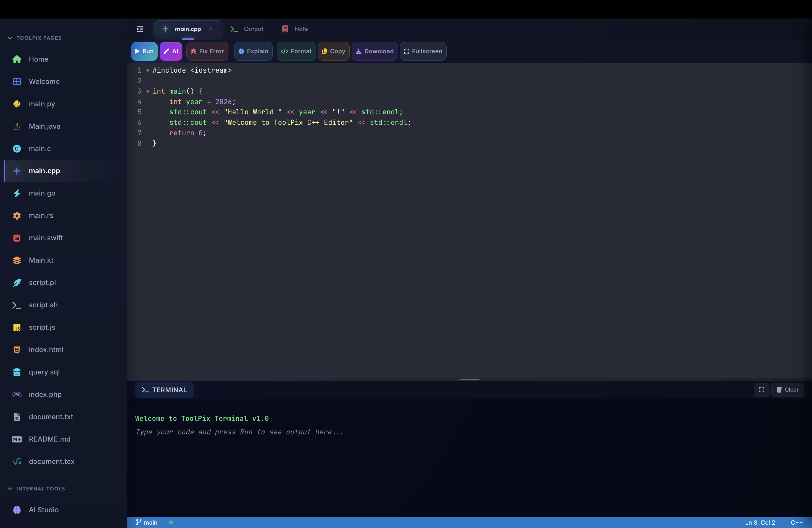Select the editor-terminal divider handle
812x528 pixels.
470,379
